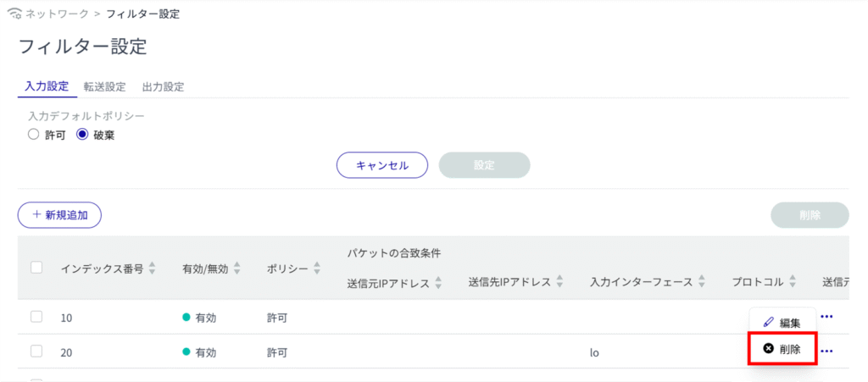
Task: Select the 破棄 radio button
Action: click(x=82, y=134)
